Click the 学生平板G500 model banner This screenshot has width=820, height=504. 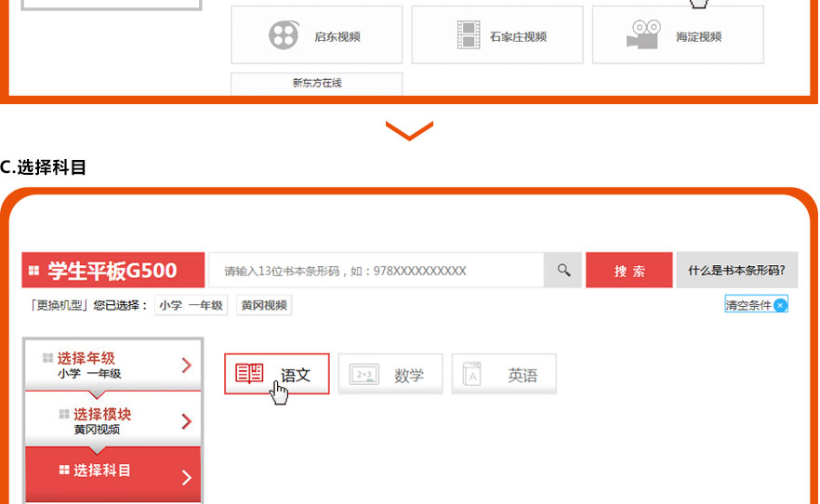coord(113,271)
